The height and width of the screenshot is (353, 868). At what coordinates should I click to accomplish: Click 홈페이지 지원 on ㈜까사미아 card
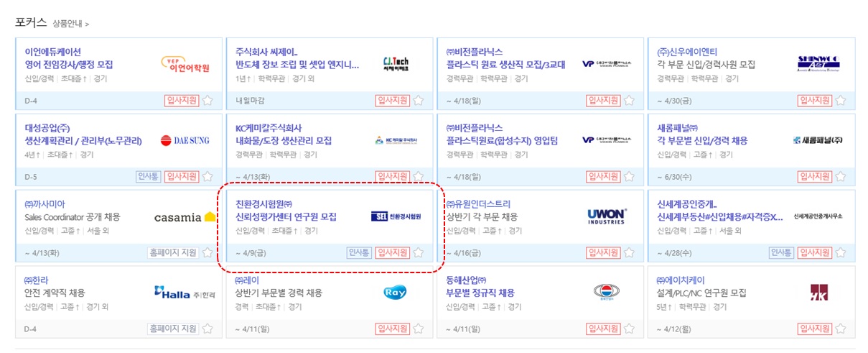coord(173,253)
